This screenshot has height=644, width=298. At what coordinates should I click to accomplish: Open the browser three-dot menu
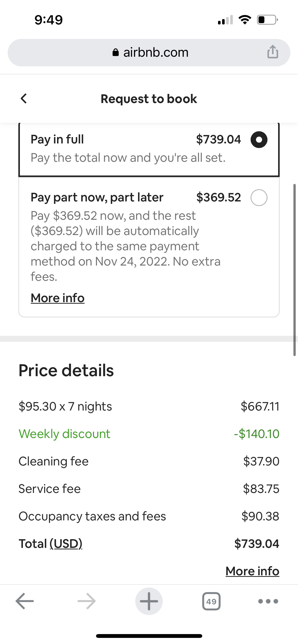(268, 601)
